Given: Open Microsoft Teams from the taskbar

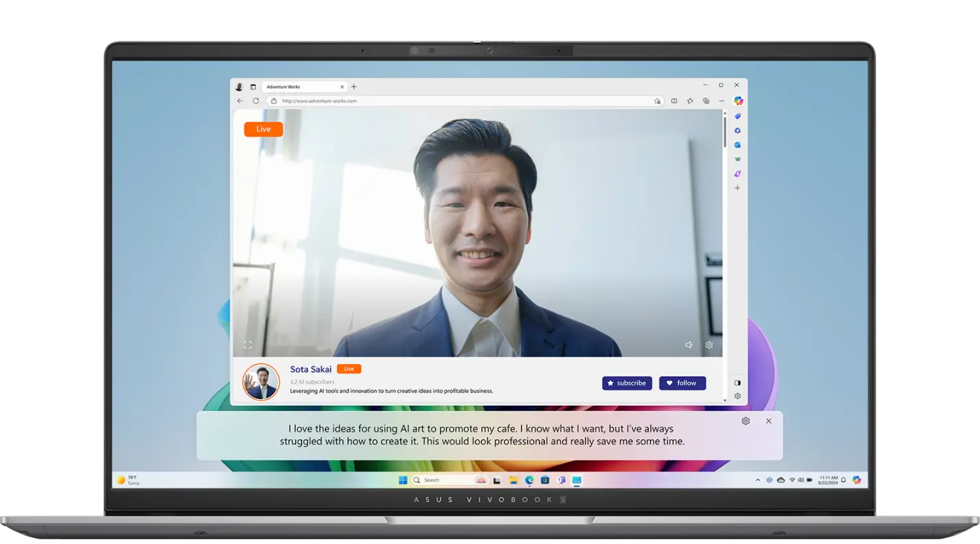Looking at the screenshot, I should coord(561,480).
